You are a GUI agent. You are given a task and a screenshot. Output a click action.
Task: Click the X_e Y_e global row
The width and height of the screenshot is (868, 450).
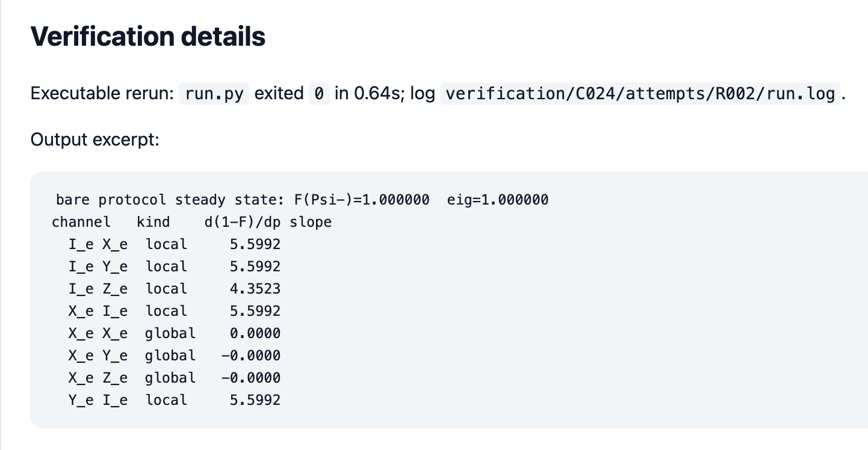pyautogui.click(x=175, y=356)
